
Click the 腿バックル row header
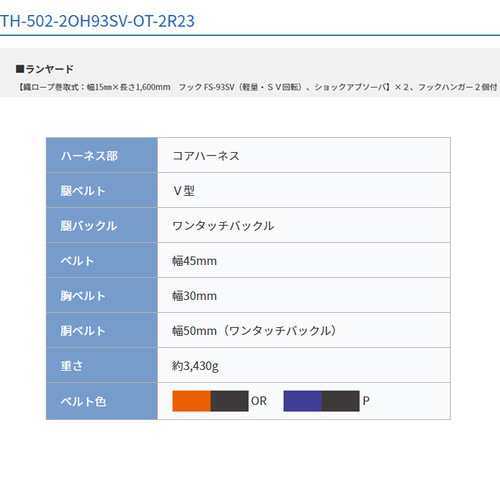point(102,225)
